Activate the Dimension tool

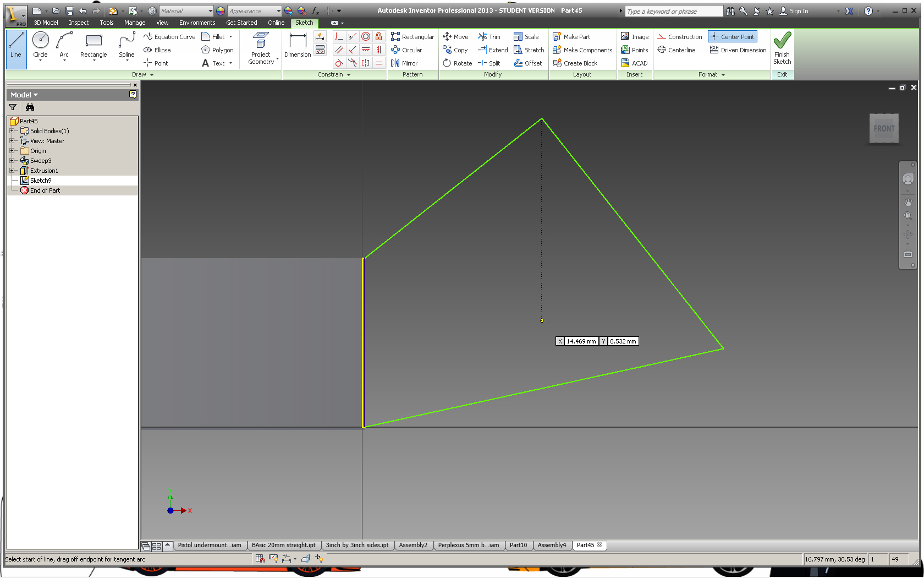point(298,45)
